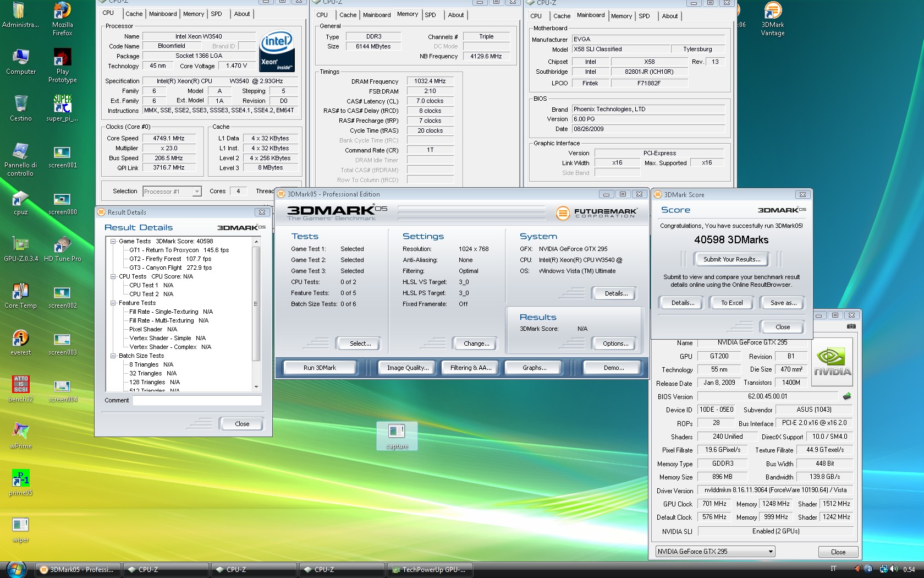
Task: Open Graphs... button
Action: point(534,368)
